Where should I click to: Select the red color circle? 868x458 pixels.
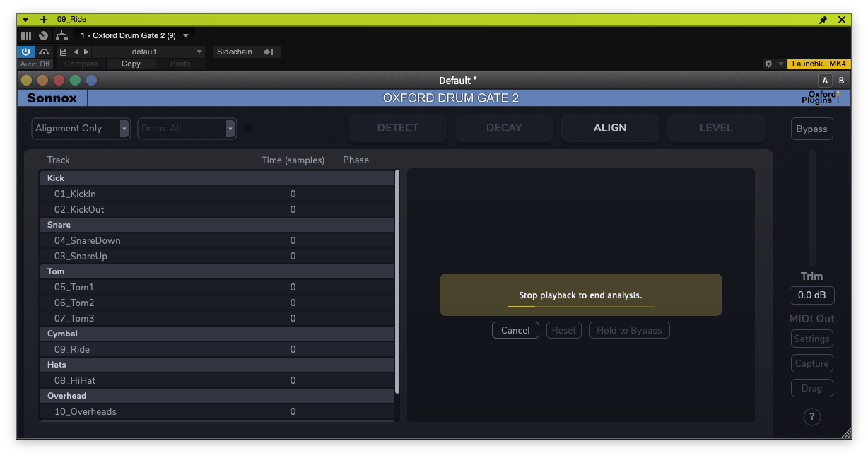click(x=59, y=80)
